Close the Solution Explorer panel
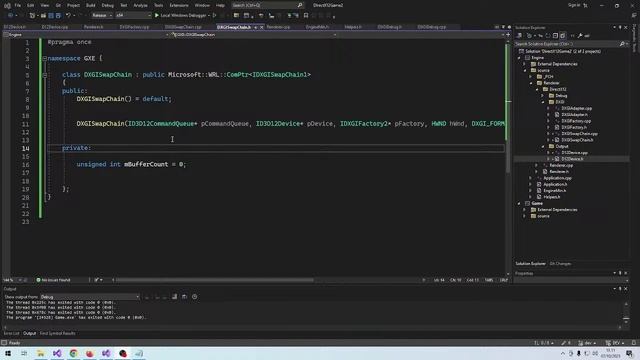Image resolution: width=640 pixels, height=360 pixels. pos(626,27)
